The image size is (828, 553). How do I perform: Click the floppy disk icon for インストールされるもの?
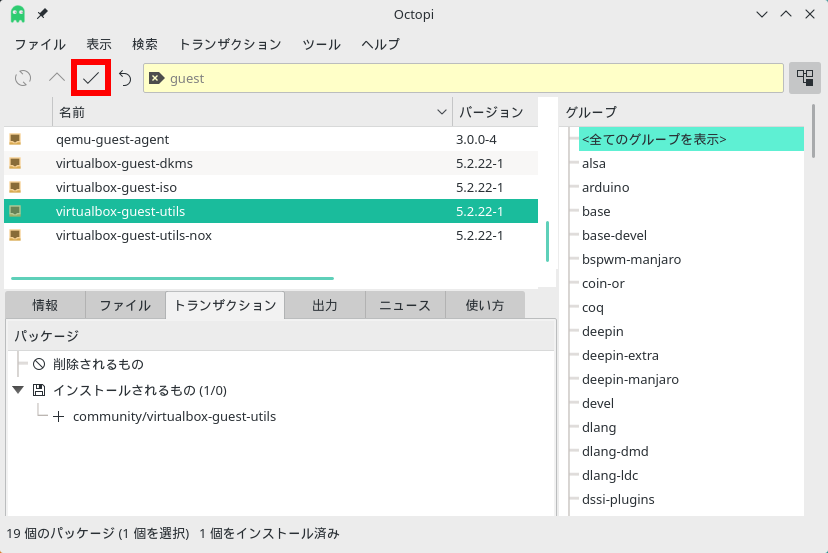pos(39,390)
